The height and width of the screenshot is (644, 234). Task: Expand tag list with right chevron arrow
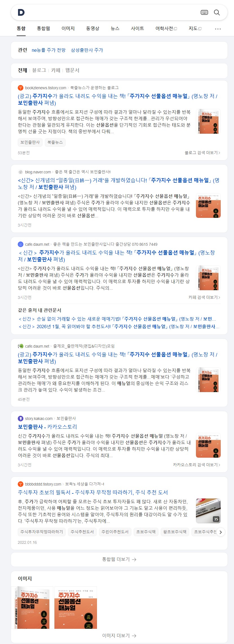click(220, 532)
